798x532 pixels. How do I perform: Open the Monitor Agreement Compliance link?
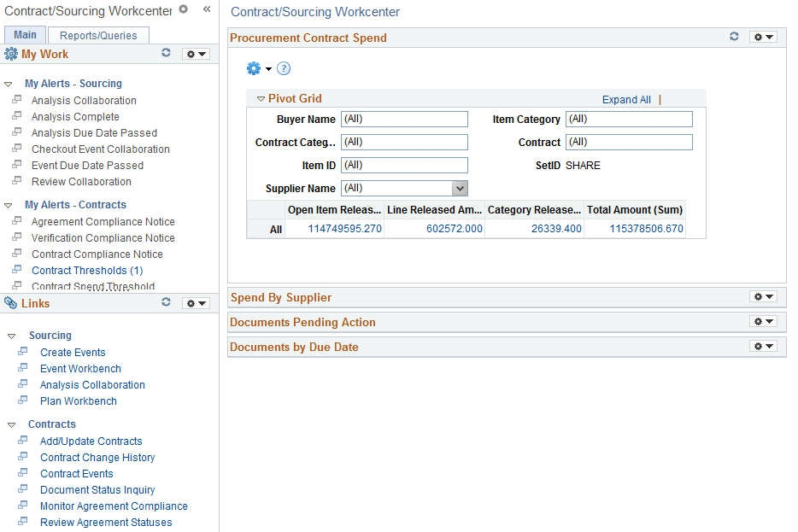tap(114, 506)
